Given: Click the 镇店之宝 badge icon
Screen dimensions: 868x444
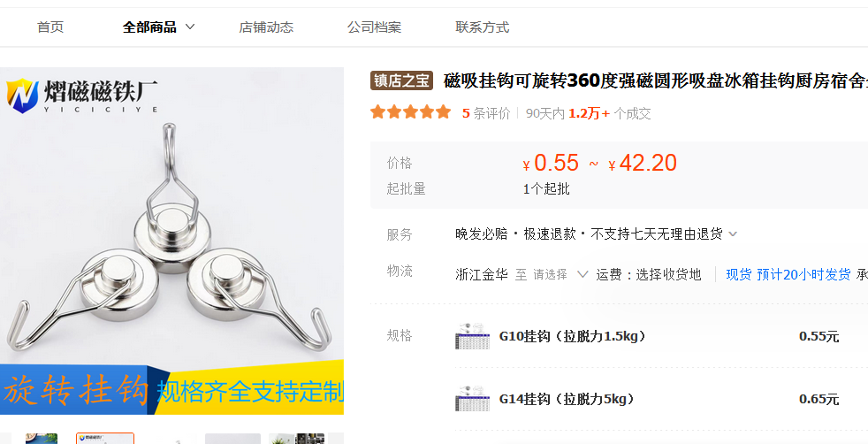Looking at the screenshot, I should [402, 80].
